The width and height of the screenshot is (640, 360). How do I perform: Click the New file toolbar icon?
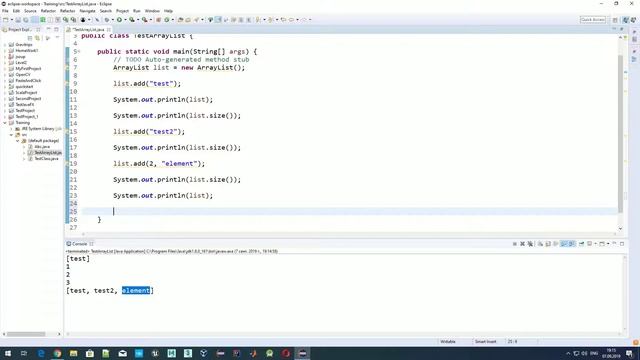6,20
